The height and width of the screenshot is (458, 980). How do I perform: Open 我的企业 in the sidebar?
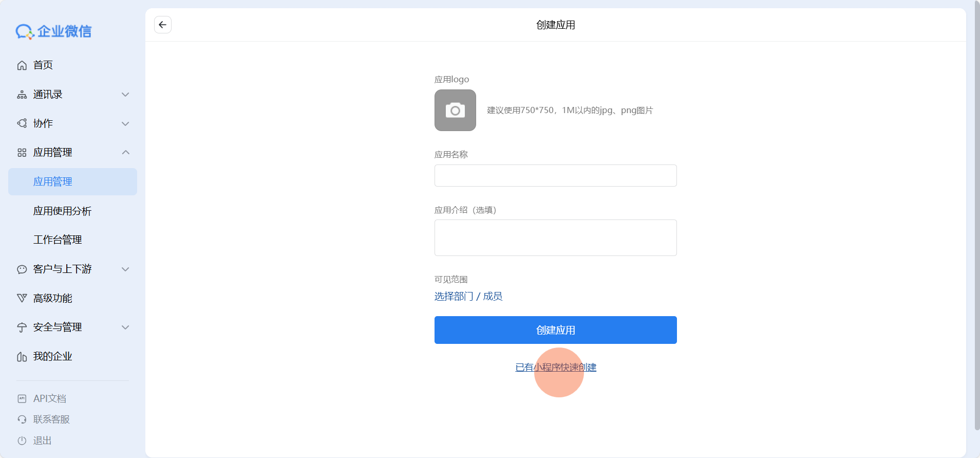click(x=52, y=356)
